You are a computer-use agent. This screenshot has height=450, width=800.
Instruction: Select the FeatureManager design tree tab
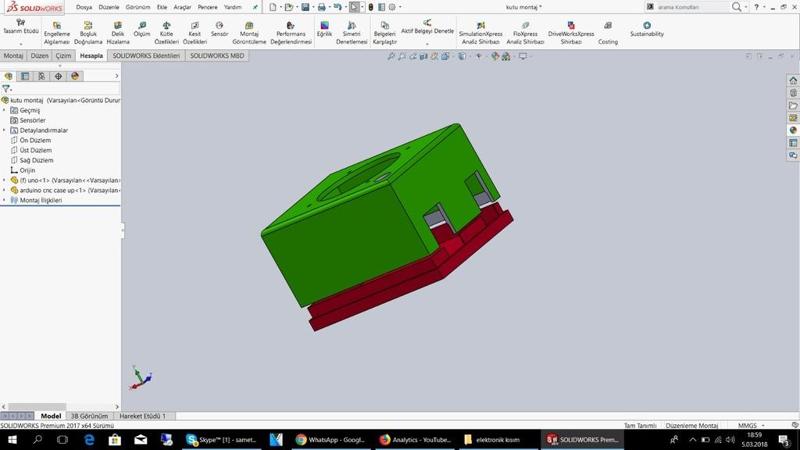8,76
